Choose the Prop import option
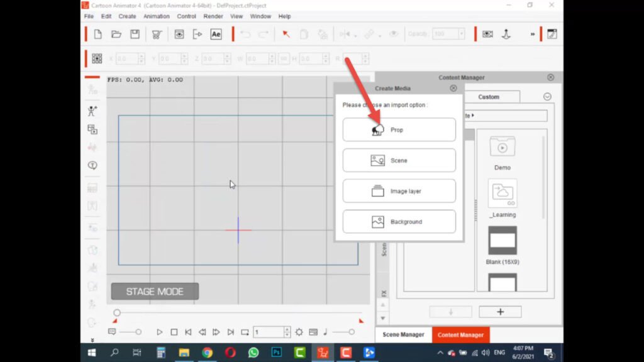The height and width of the screenshot is (362, 644). (399, 129)
